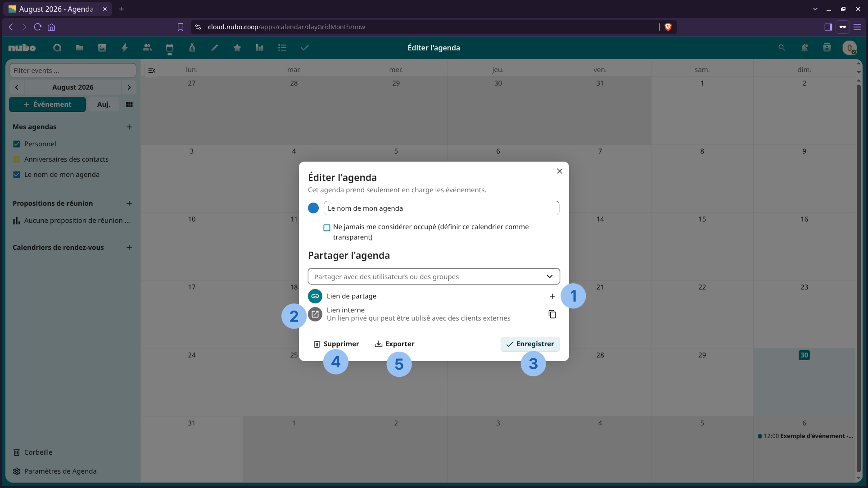Click Exporter to export the agenda
This screenshot has height=488, width=868.
click(394, 344)
